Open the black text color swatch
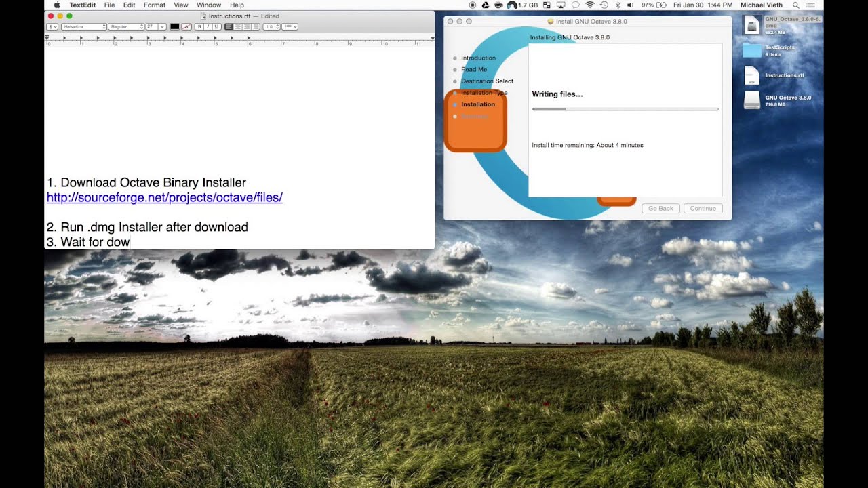Image resolution: width=868 pixels, height=488 pixels. tap(174, 26)
